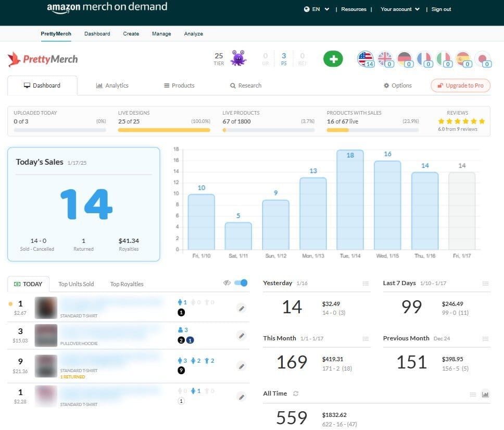Select the UK marketplace flag
504x430 pixels.
click(x=385, y=59)
